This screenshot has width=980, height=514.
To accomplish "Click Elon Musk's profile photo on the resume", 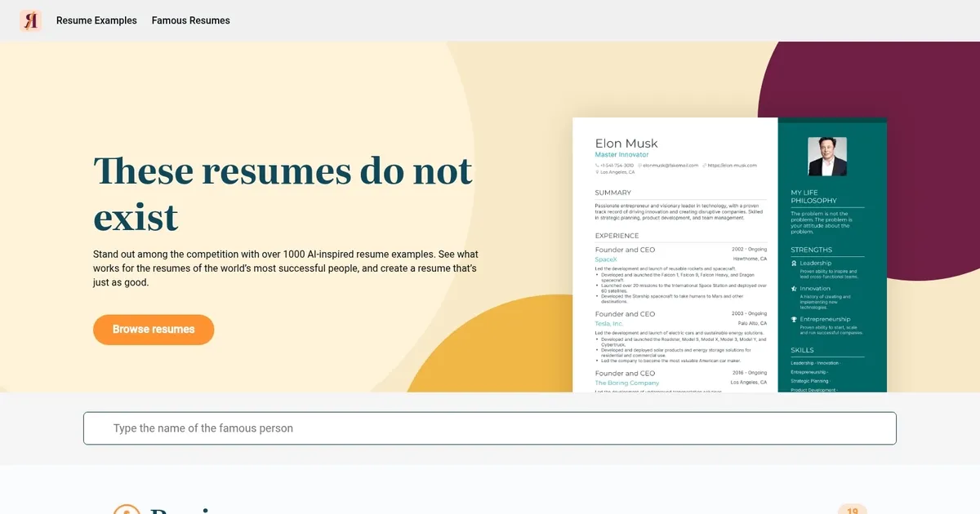I will pos(827,157).
